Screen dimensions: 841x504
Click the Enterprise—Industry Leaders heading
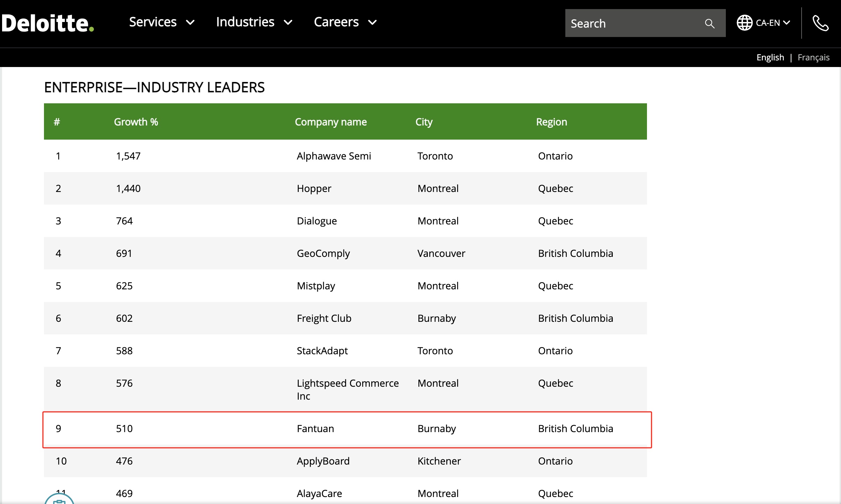pos(154,87)
